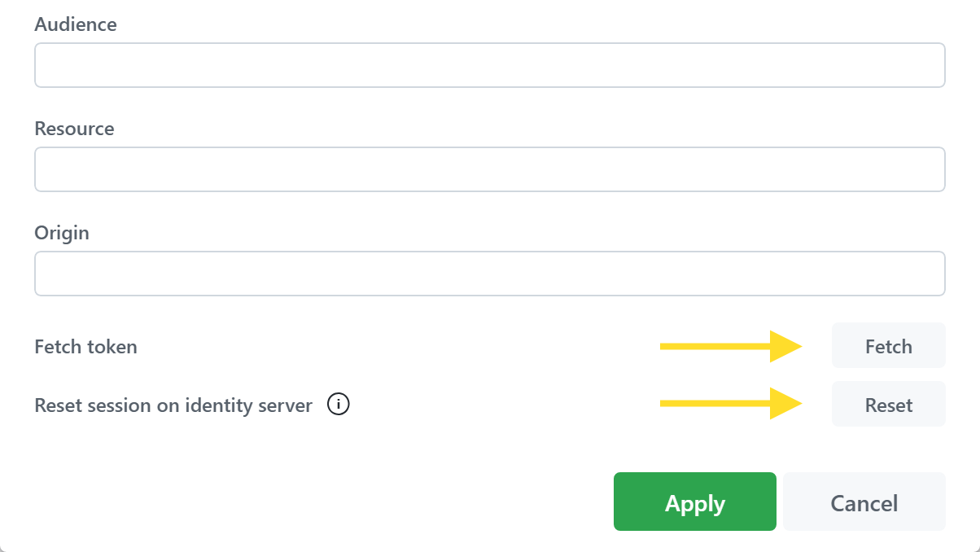This screenshot has width=980, height=552.
Task: Click inside the Resource text box
Action: [489, 169]
